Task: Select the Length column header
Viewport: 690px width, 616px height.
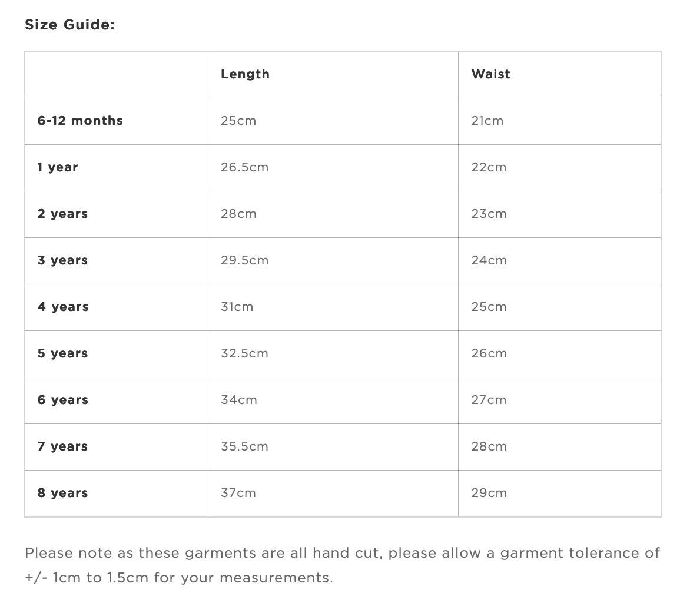Action: [245, 74]
